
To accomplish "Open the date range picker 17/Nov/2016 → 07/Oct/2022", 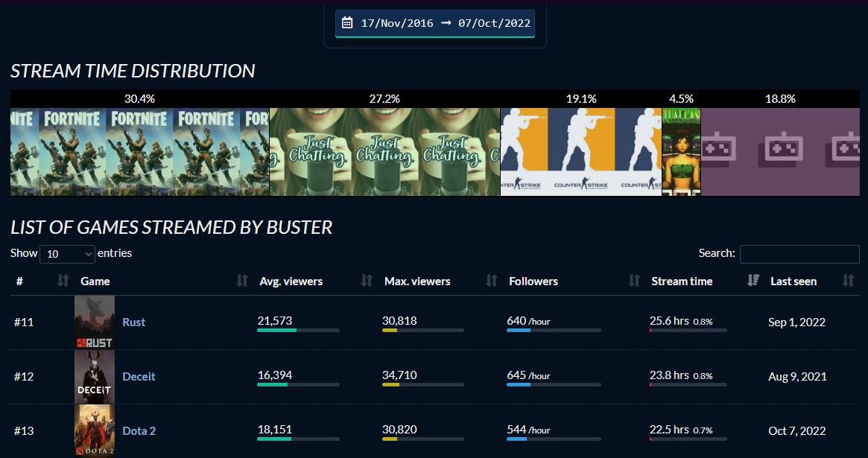I will 435,23.
